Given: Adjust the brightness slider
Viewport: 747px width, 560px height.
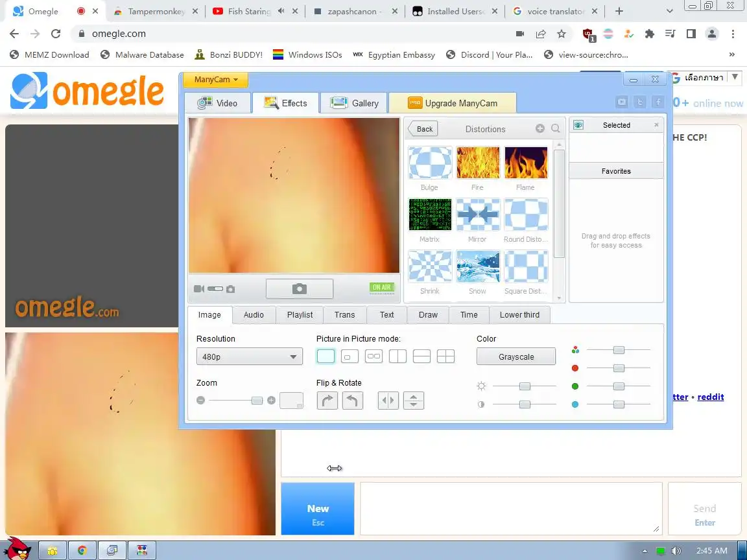Looking at the screenshot, I should [x=525, y=386].
